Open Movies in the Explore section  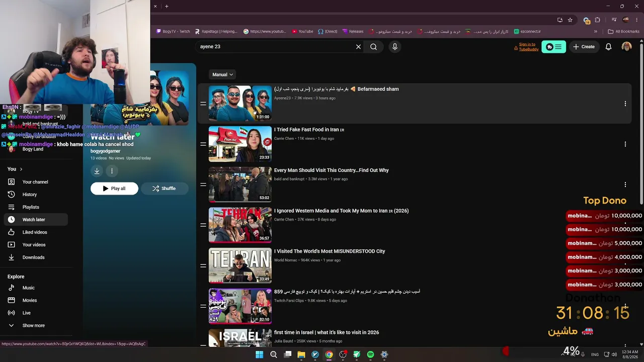(x=35, y=300)
